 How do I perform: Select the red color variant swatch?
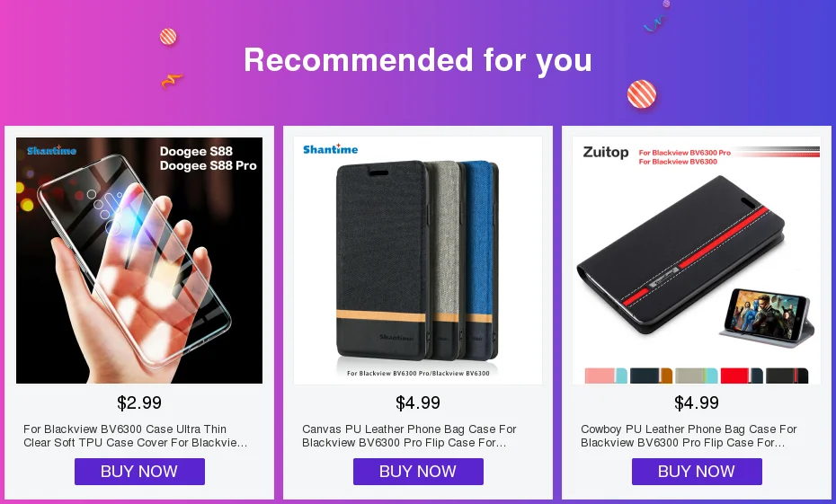click(742, 376)
